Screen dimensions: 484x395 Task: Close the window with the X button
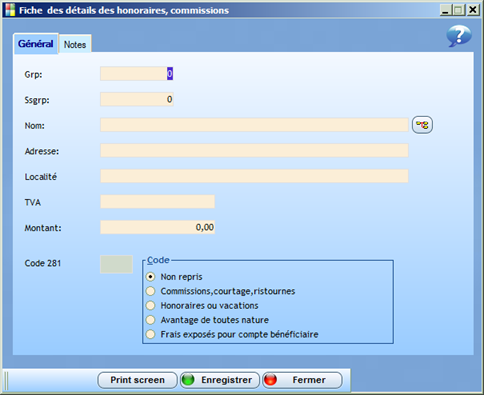[473, 10]
